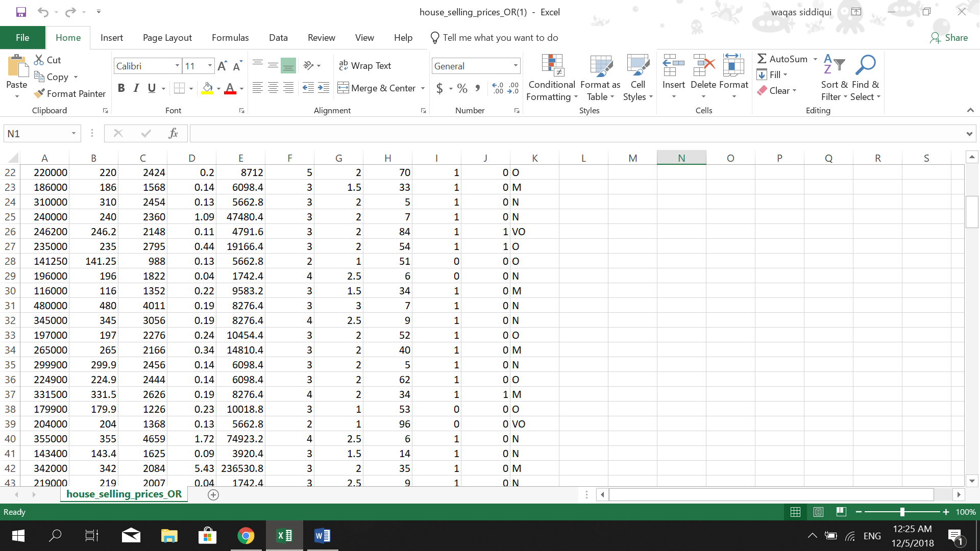Click the Format Painter brush icon

[39, 93]
